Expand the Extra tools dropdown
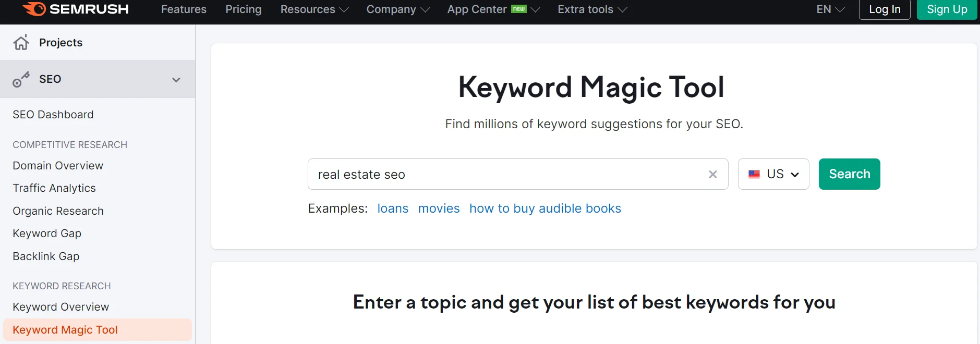Viewport: 980px width, 344px height. 591,9
